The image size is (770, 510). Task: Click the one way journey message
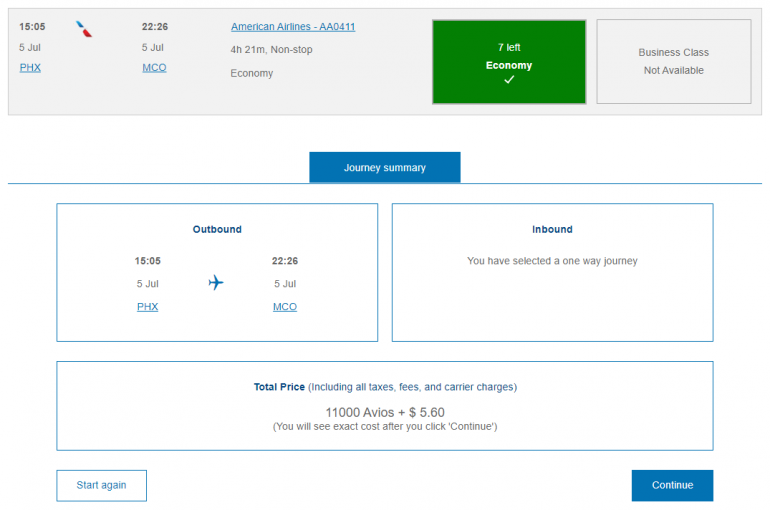[552, 261]
